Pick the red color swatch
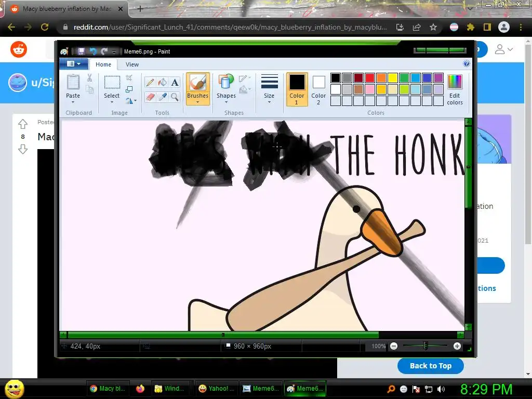The height and width of the screenshot is (399, 532). point(370,78)
